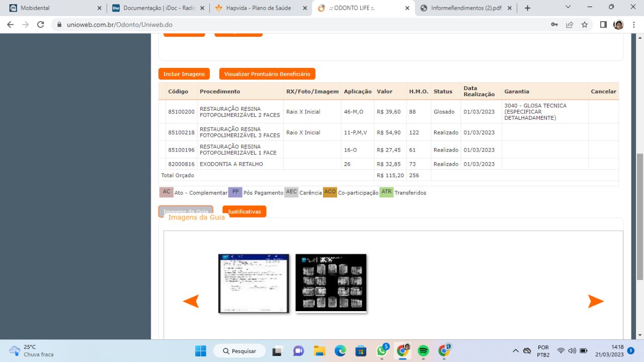The image size is (644, 362).
Task: Click the right orange carousel arrow
Action: [x=596, y=301]
